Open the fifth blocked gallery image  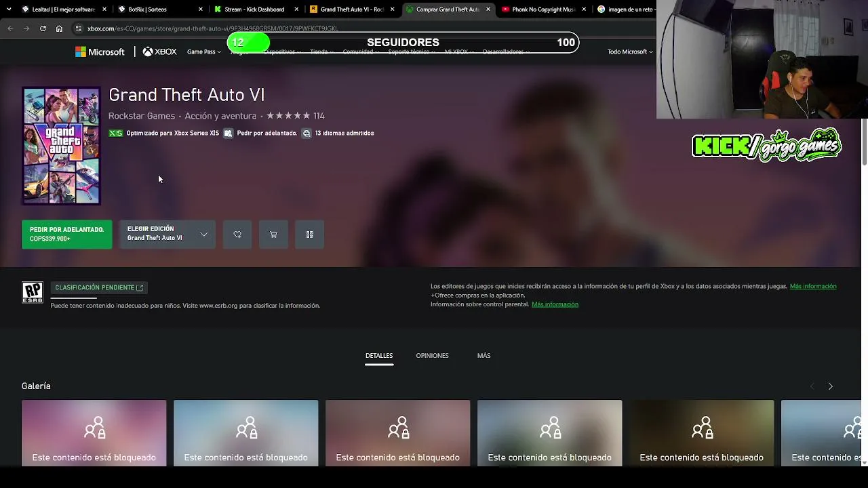701,433
